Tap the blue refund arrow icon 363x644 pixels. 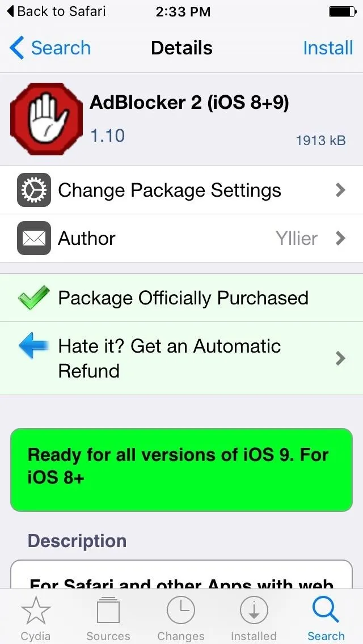pyautogui.click(x=33, y=346)
